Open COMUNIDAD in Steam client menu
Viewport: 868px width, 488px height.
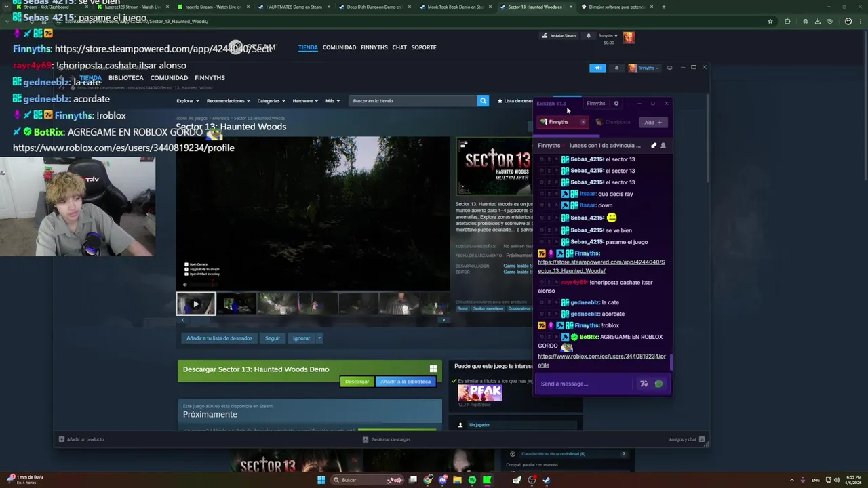(169, 78)
